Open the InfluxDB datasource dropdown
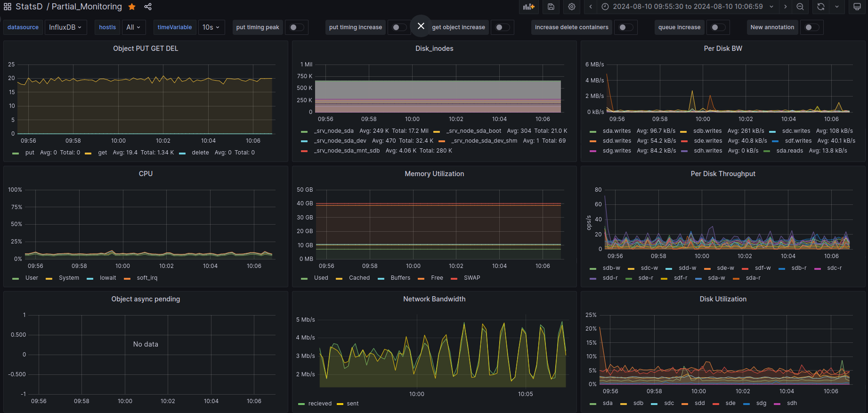 pyautogui.click(x=65, y=27)
